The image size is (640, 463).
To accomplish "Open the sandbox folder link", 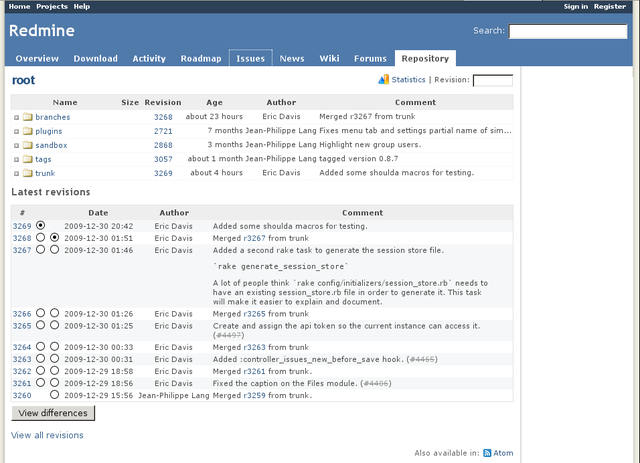I will (51, 145).
